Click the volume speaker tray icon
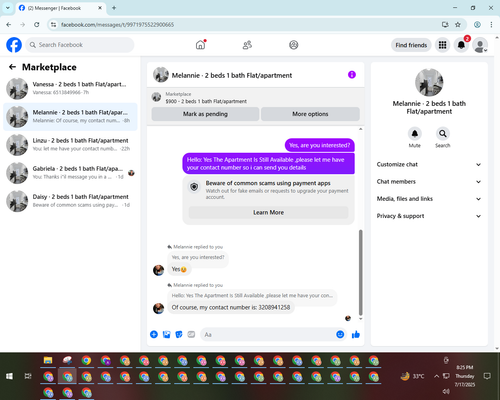 pos(446,391)
